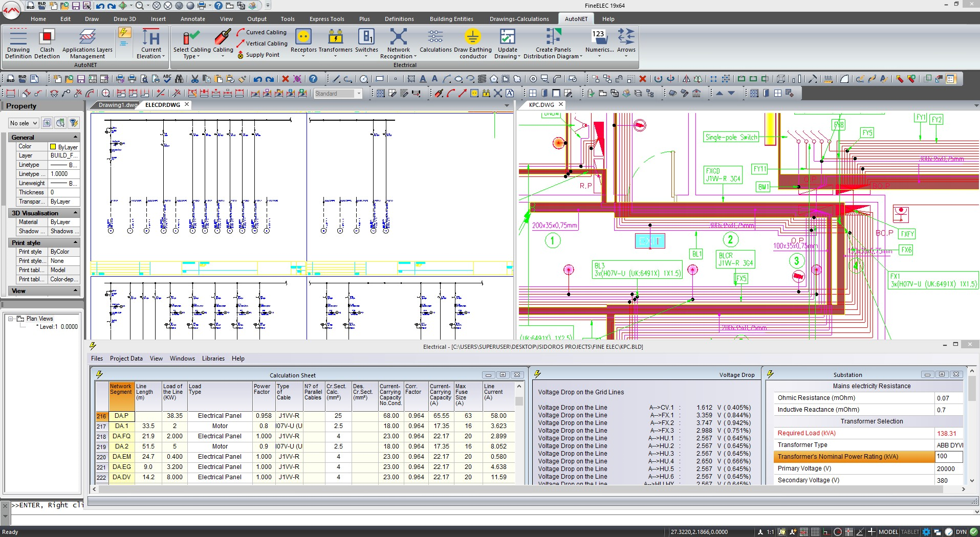Click the yellow ByLayer color swatch

tap(53, 147)
